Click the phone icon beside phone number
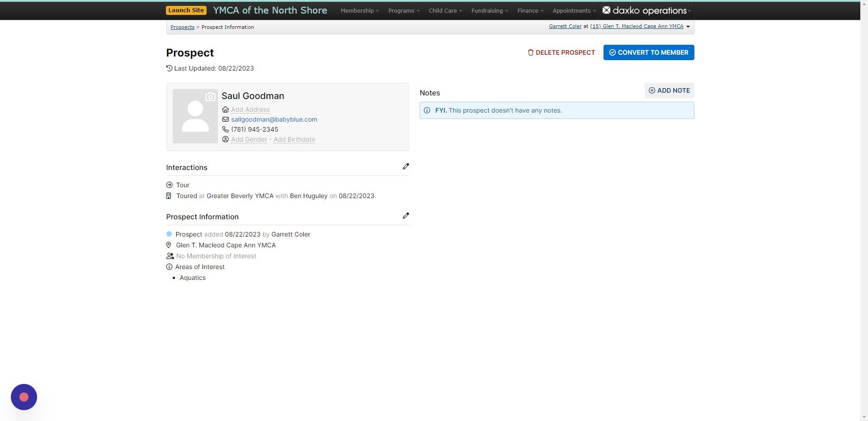Screen dimensions: 868x421 [x=226, y=129]
